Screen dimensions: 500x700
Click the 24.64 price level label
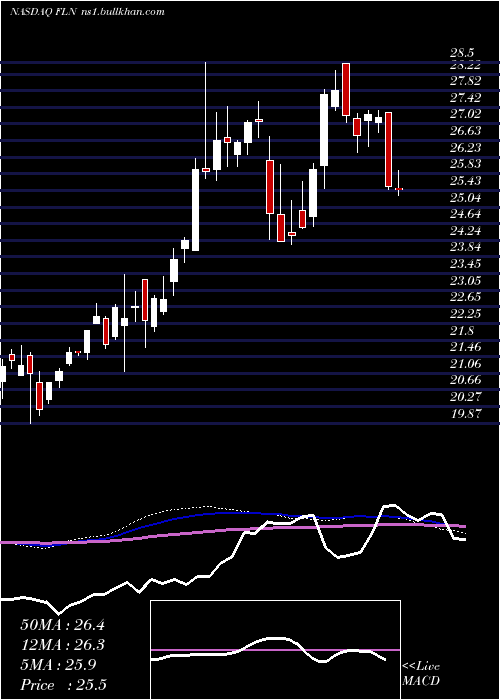[x=467, y=214]
